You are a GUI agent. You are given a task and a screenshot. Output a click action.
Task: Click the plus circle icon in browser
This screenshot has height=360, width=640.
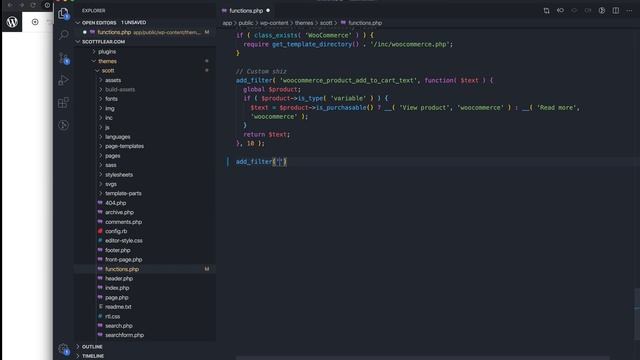click(x=35, y=22)
